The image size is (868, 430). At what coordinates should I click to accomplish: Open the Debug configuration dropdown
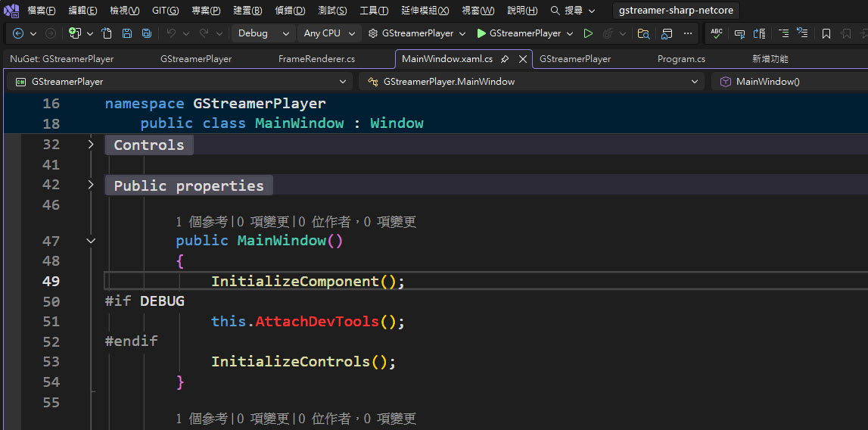coord(263,33)
